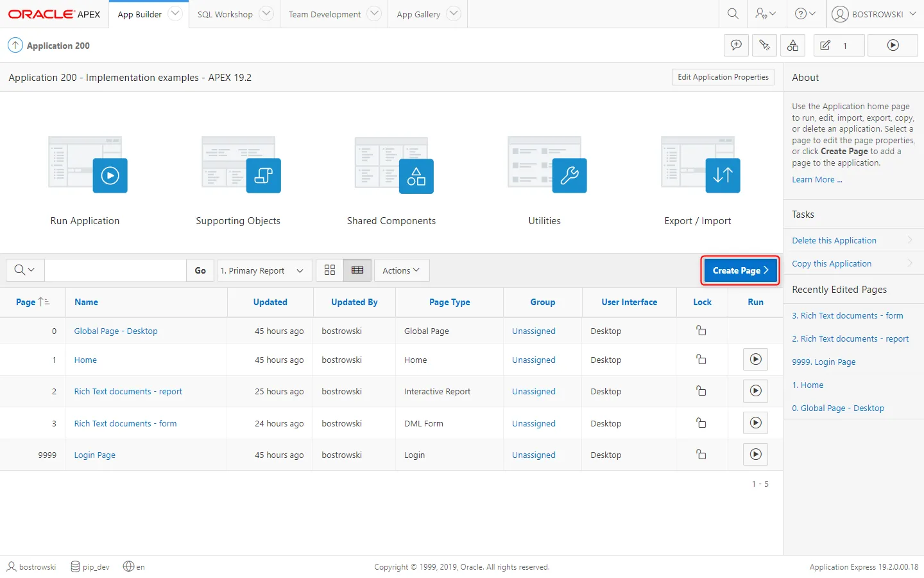The width and height of the screenshot is (924, 578).
Task: Click into the report search text field
Action: click(116, 270)
